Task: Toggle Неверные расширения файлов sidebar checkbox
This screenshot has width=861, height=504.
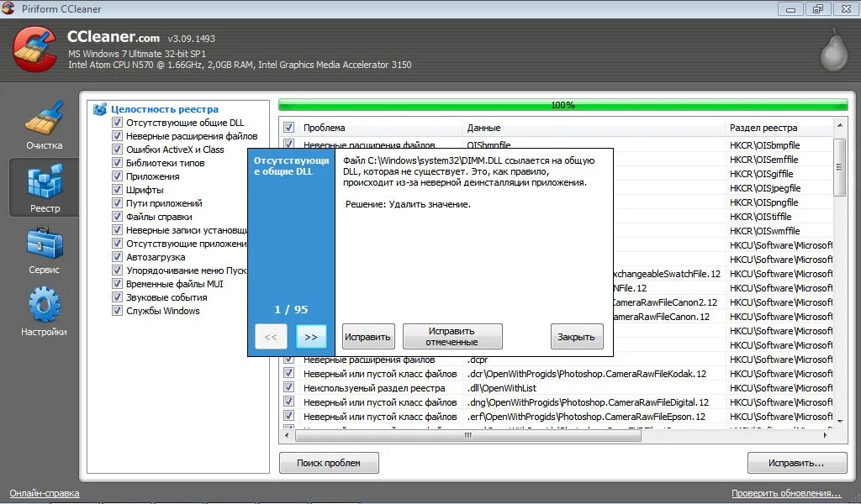Action: (x=117, y=135)
